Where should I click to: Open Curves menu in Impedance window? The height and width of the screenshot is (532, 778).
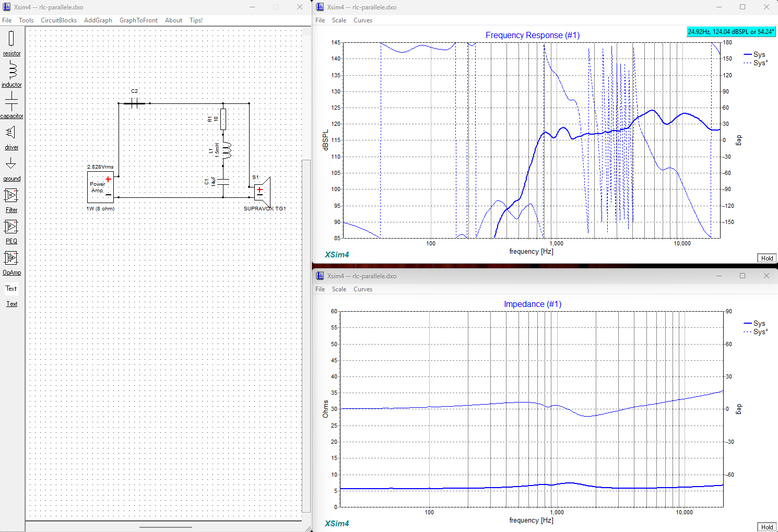tap(363, 289)
